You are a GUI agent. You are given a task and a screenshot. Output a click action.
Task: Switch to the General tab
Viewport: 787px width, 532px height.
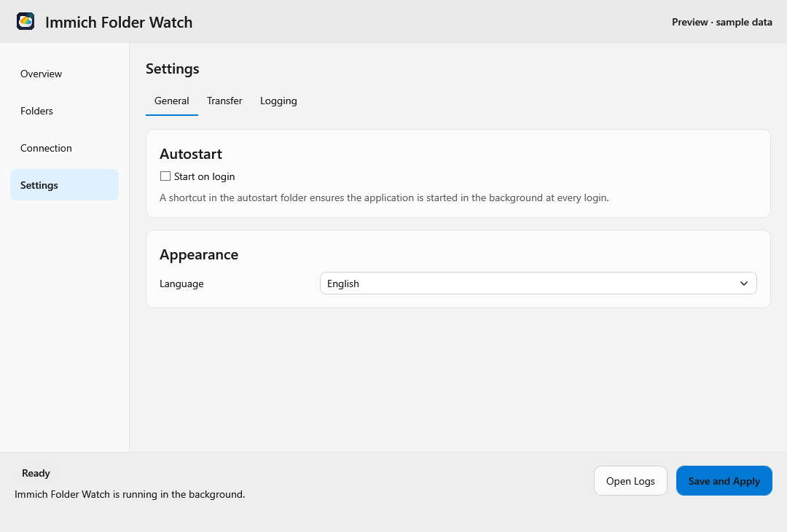coord(172,101)
